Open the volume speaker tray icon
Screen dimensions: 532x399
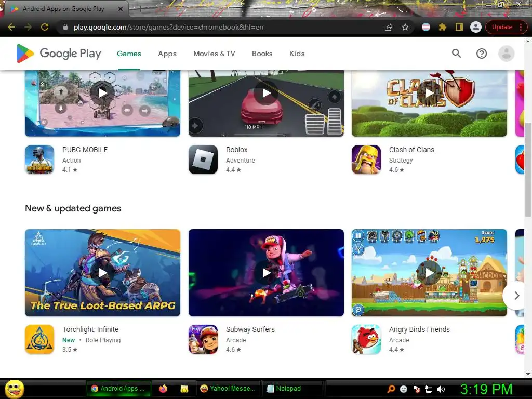click(441, 389)
